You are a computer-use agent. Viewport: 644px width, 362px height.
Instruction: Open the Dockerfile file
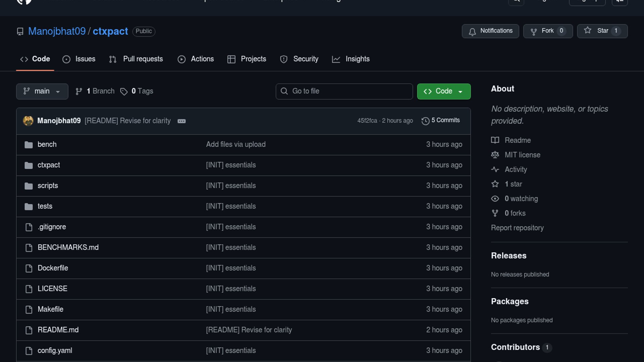pyautogui.click(x=53, y=268)
